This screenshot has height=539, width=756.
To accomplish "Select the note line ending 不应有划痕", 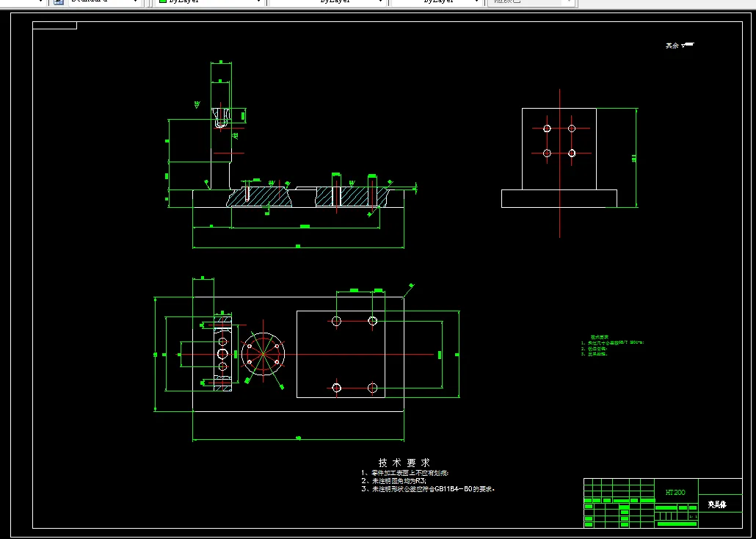I will 405,474.
